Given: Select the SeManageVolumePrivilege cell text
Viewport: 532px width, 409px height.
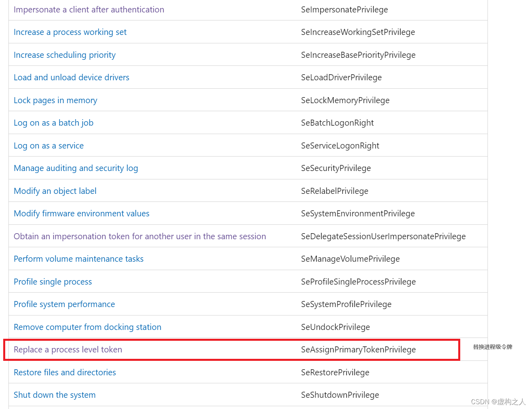Looking at the screenshot, I should click(350, 259).
